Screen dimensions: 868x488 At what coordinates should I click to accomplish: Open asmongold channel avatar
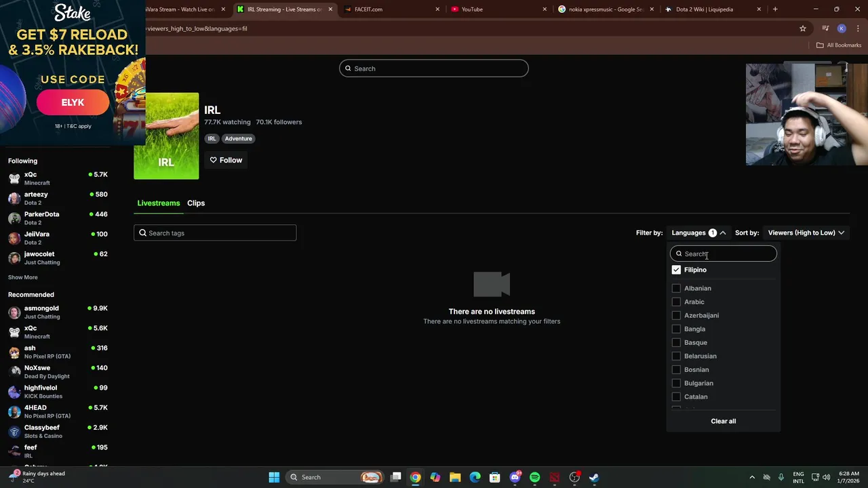(14, 312)
